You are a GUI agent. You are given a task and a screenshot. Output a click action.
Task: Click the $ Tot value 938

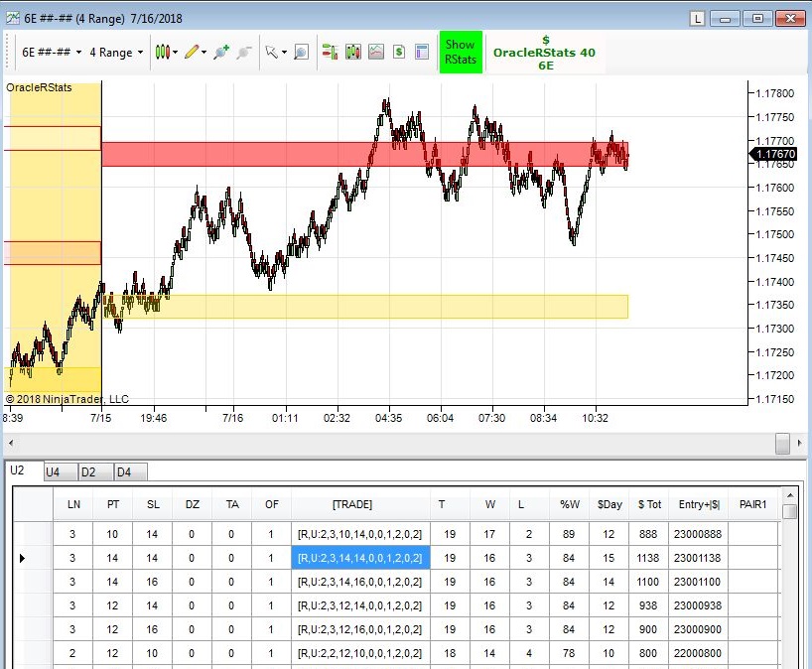pos(648,605)
